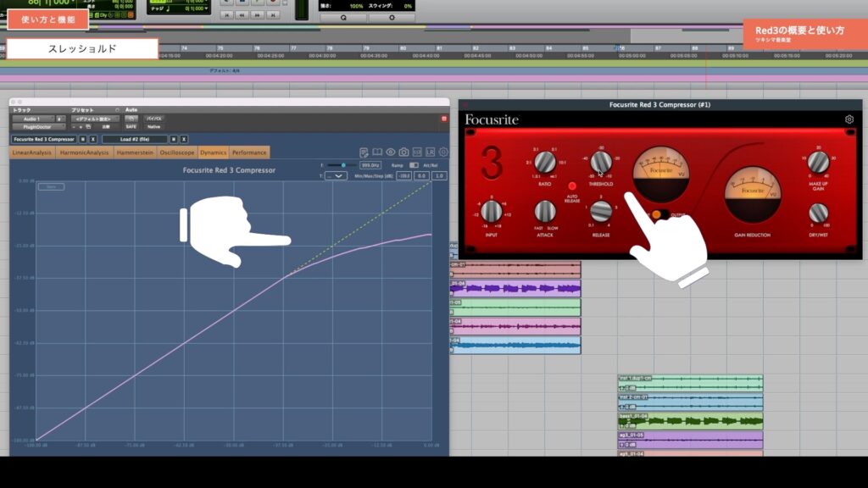Click the Max dB field showing 0.0

click(421, 176)
